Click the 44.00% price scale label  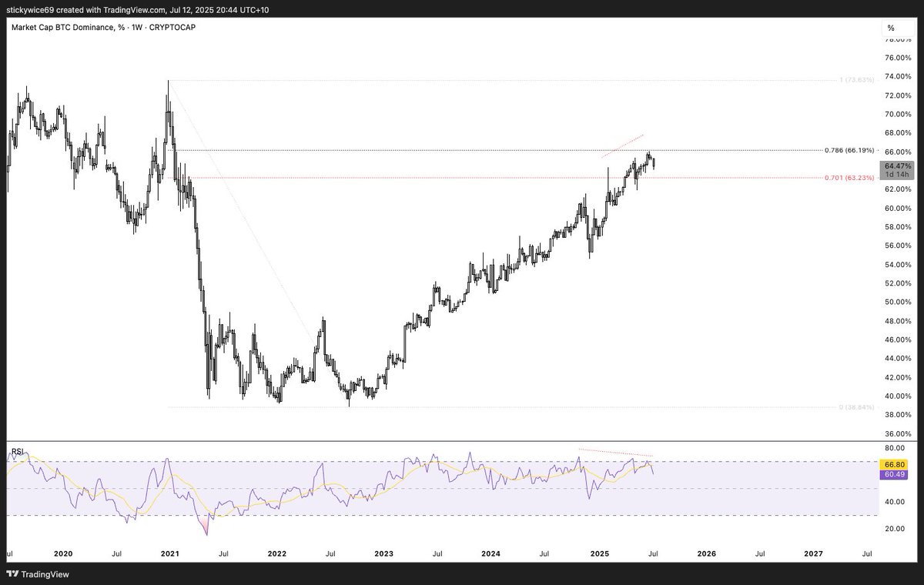click(897, 359)
